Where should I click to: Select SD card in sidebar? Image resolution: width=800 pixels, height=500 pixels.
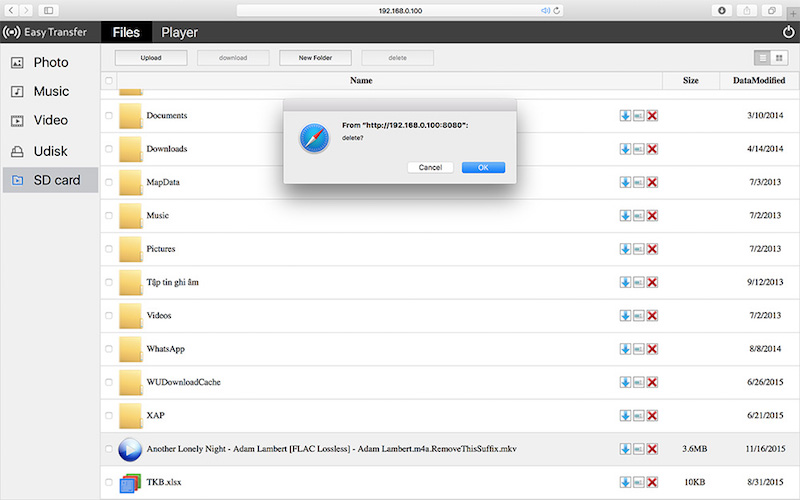point(50,180)
